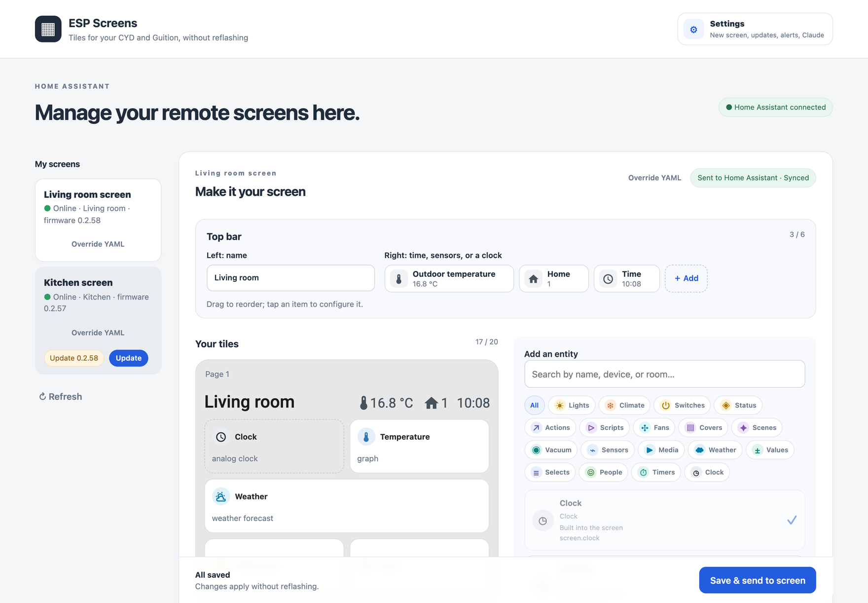Focus the entity search box
868x603 pixels.
(x=665, y=374)
